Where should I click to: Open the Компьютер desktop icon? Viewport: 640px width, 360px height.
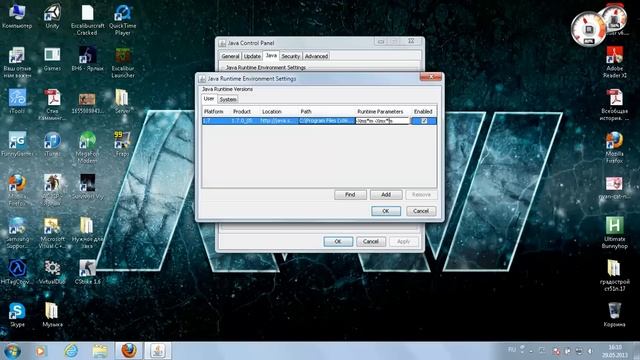17,17
